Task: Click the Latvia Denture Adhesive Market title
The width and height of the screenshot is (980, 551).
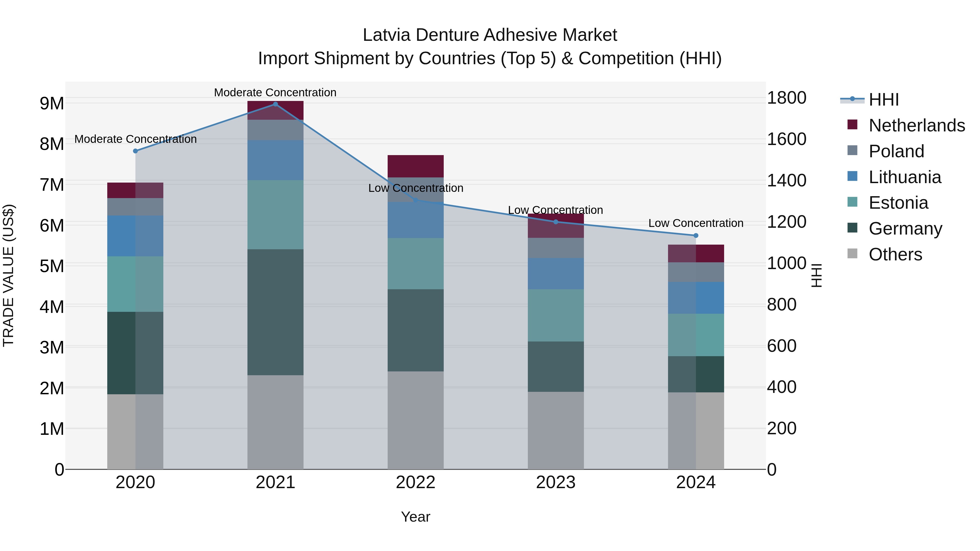Action: [490, 35]
